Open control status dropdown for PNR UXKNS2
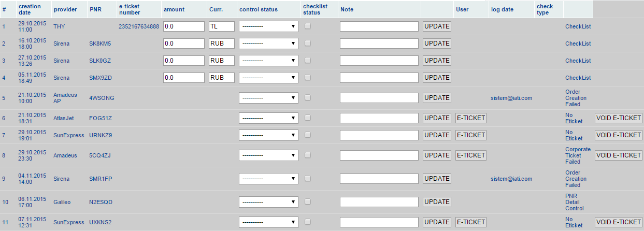644x231 pixels. [x=268, y=222]
